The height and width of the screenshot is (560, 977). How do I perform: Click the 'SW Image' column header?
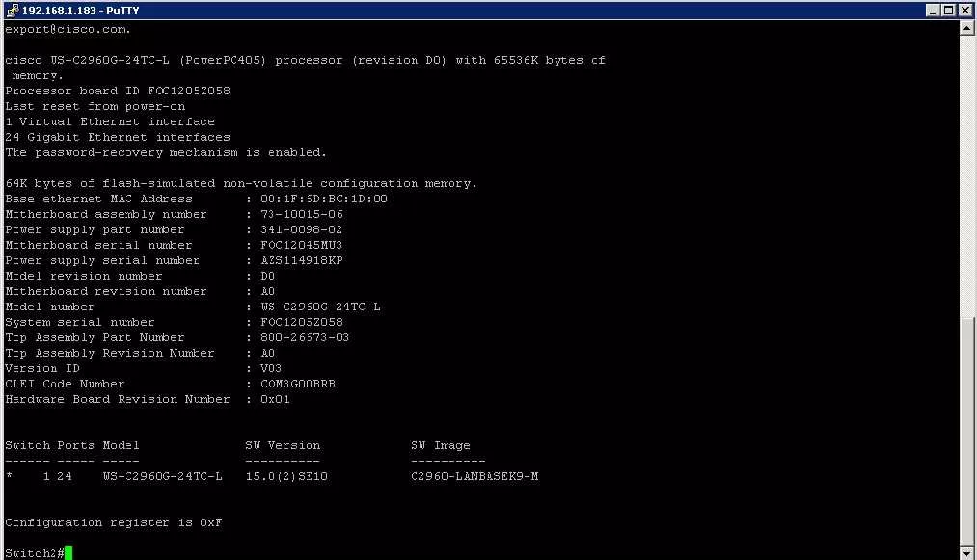point(441,446)
